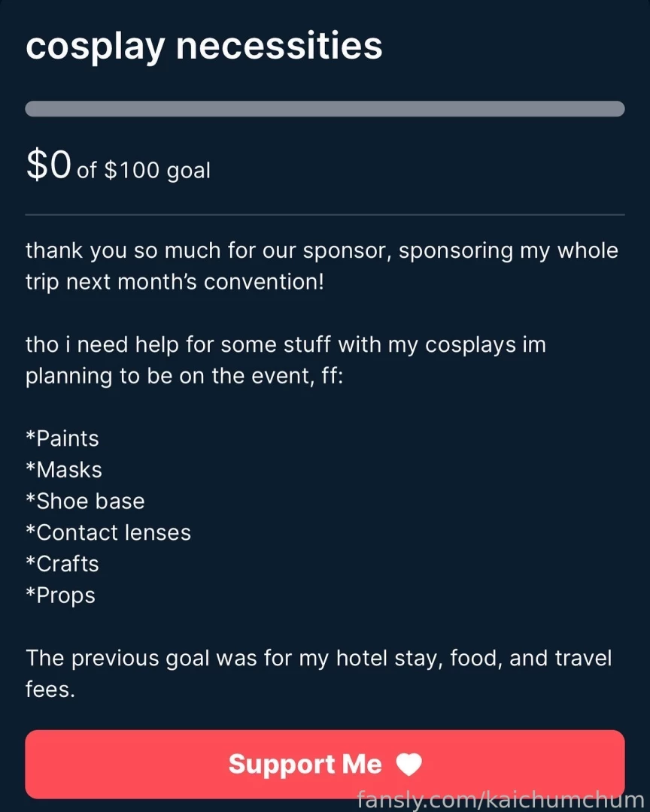Select the "*Shoe base" list item

(x=85, y=501)
